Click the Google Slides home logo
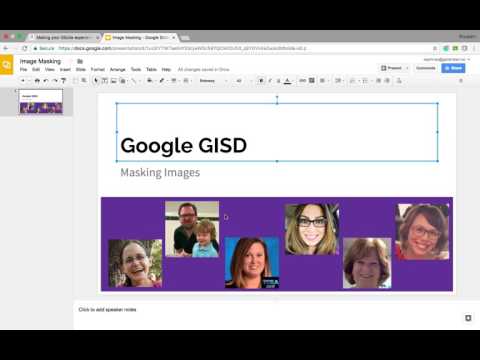 (x=6, y=65)
